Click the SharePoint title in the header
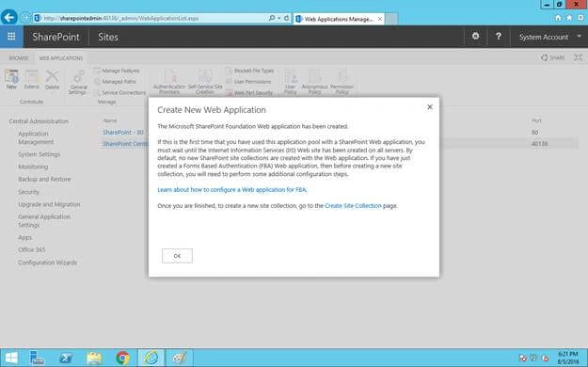The width and height of the screenshot is (588, 367). click(56, 37)
